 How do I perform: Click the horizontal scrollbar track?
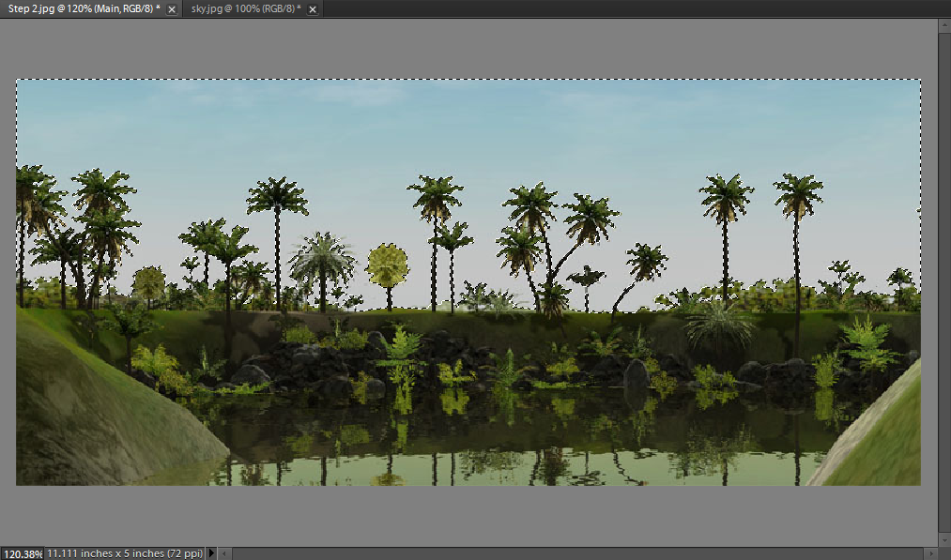click(x=563, y=553)
